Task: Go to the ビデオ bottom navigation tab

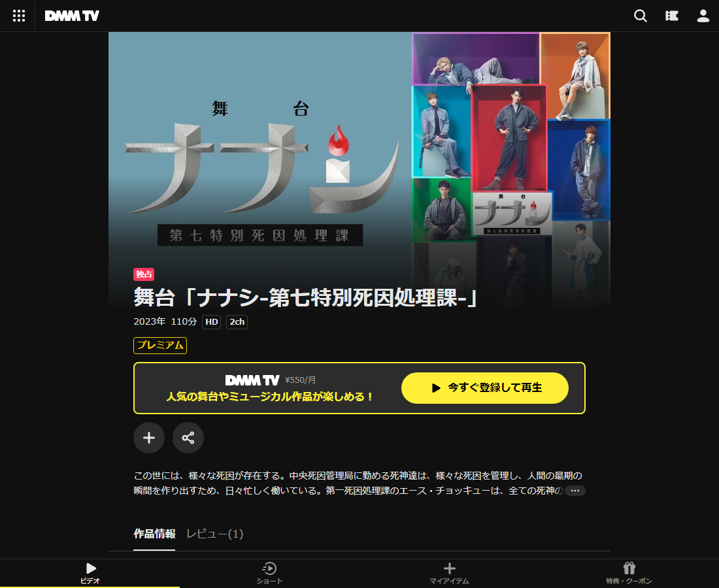Action: point(90,574)
